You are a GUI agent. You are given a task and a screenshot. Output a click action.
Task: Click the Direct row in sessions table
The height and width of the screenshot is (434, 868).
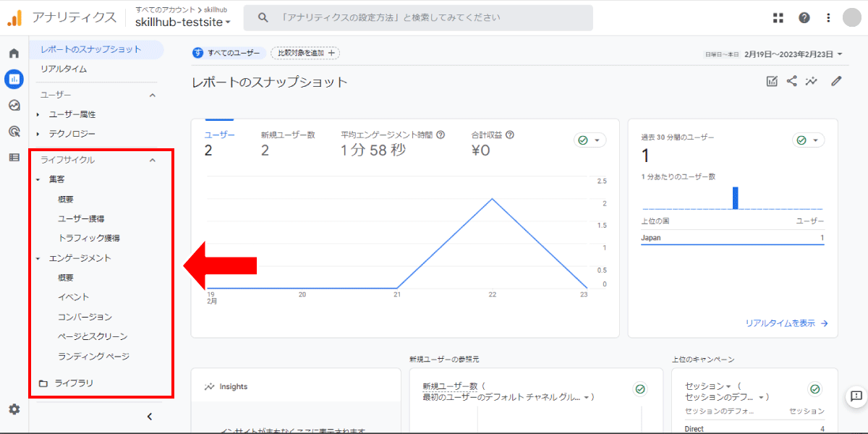pyautogui.click(x=754, y=429)
